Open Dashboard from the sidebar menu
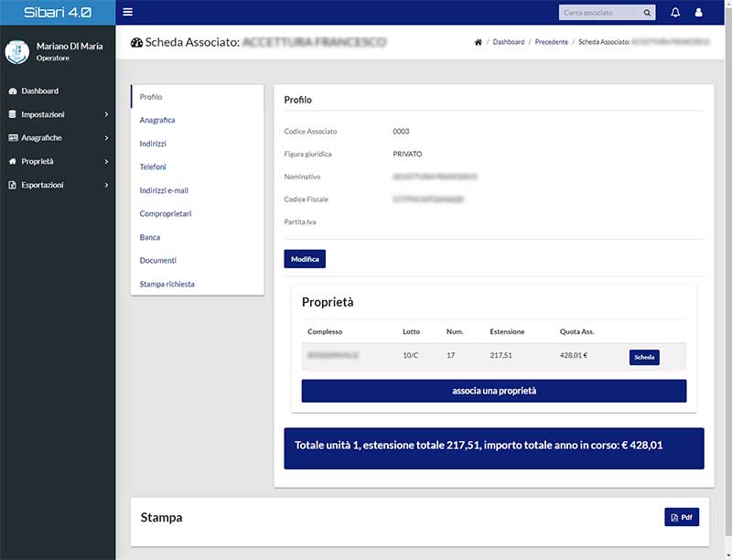This screenshot has height=560, width=732. coord(58,91)
